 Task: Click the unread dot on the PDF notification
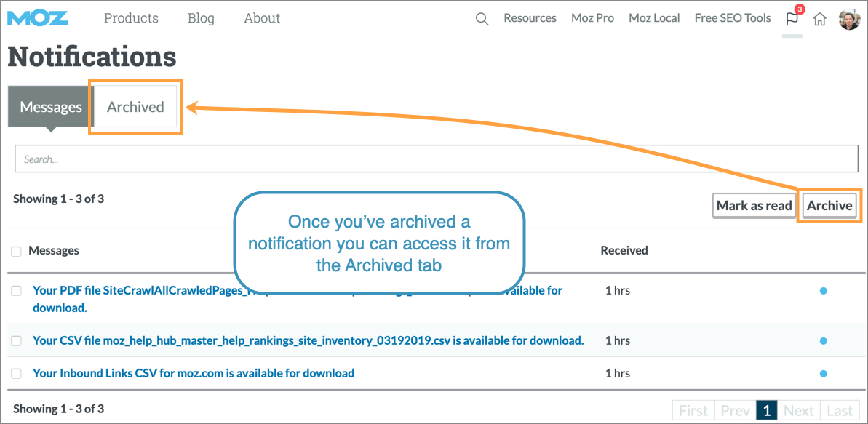pyautogui.click(x=823, y=290)
